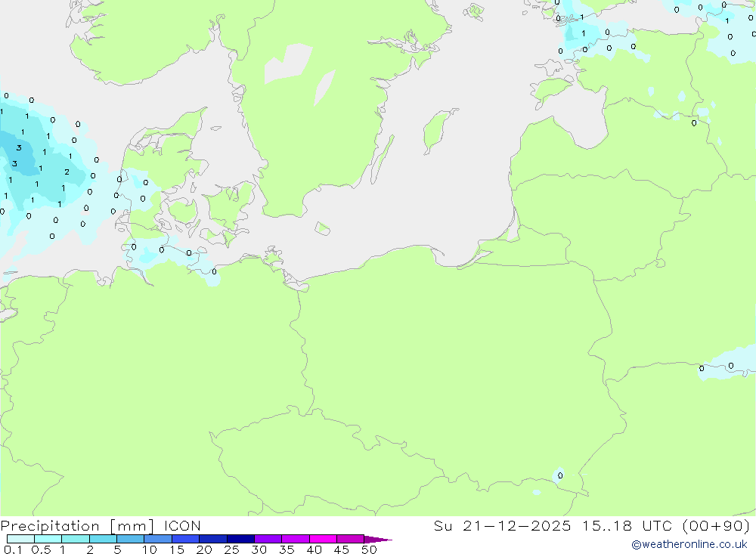756x554 pixels.
Task: Select the 35–40 mm purple legend swatch
Action: click(x=296, y=539)
